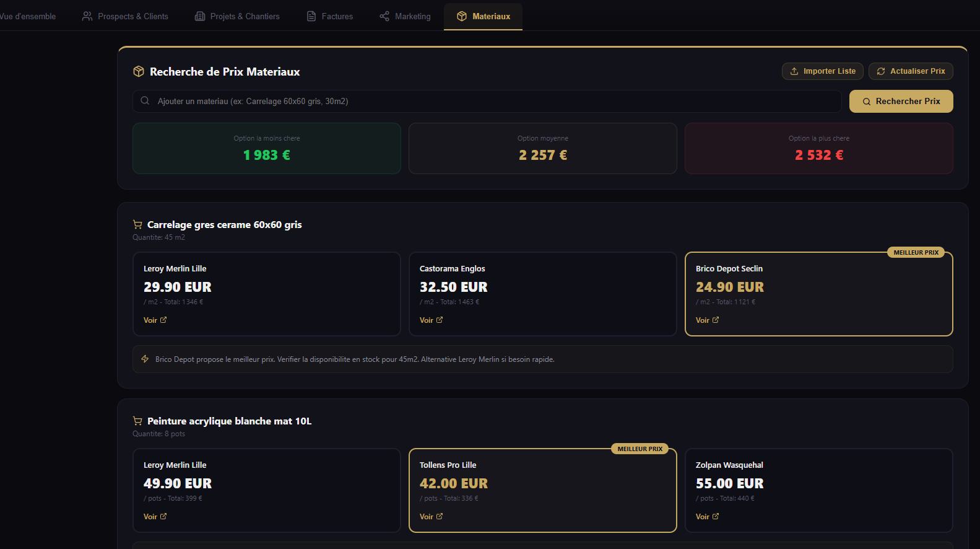980x549 pixels.
Task: Open the Projets & Chantiers tab
Action: (x=237, y=16)
